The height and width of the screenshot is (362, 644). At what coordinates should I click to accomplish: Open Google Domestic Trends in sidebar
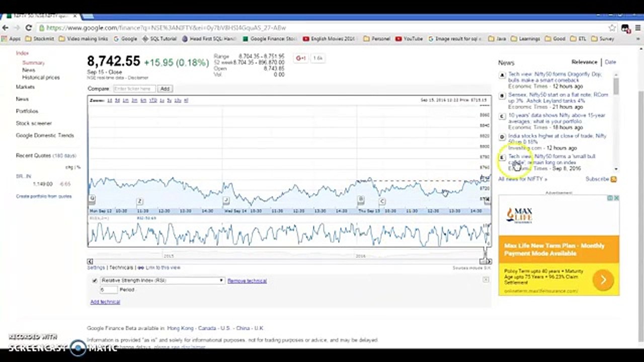[x=45, y=135]
